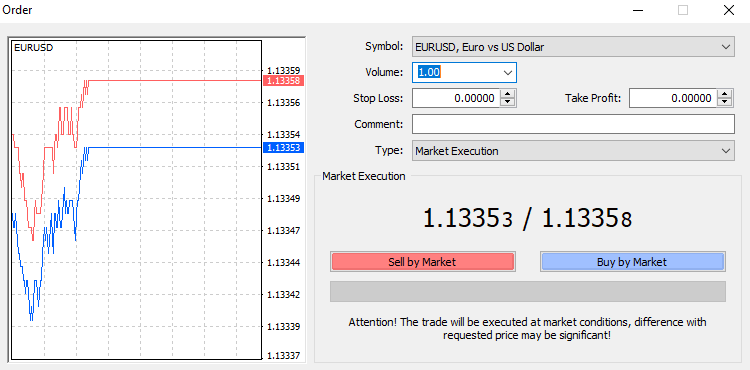Click the EURUSD label on the chart
750x370 pixels.
coord(33,47)
